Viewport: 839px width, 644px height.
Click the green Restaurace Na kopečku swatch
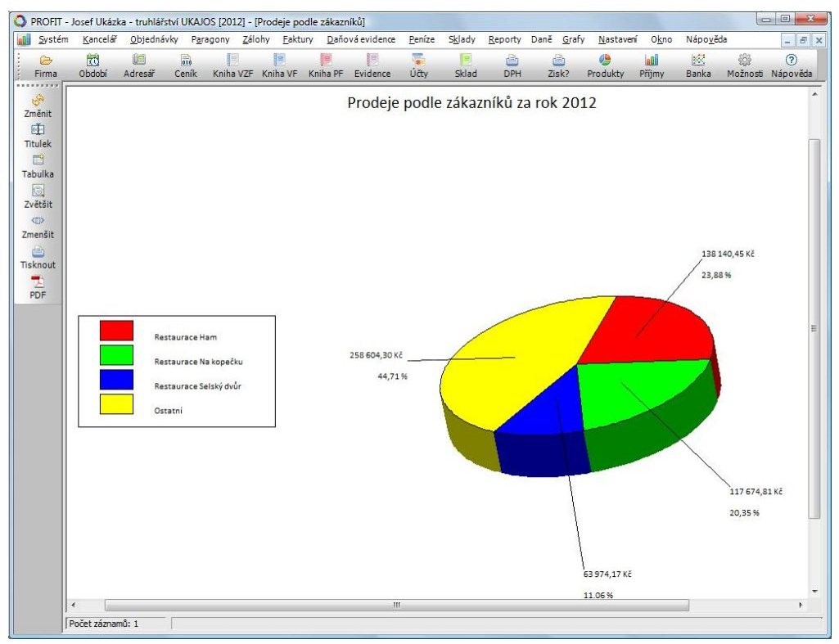coord(117,355)
